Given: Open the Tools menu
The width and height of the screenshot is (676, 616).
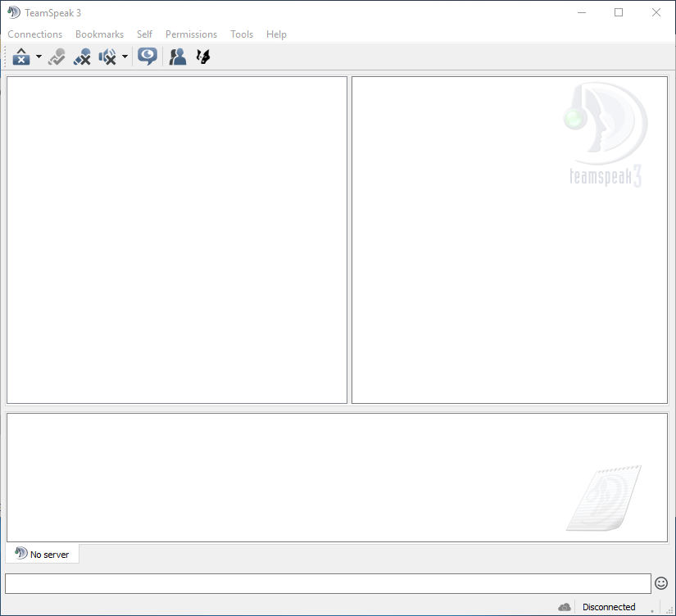Looking at the screenshot, I should click(242, 34).
